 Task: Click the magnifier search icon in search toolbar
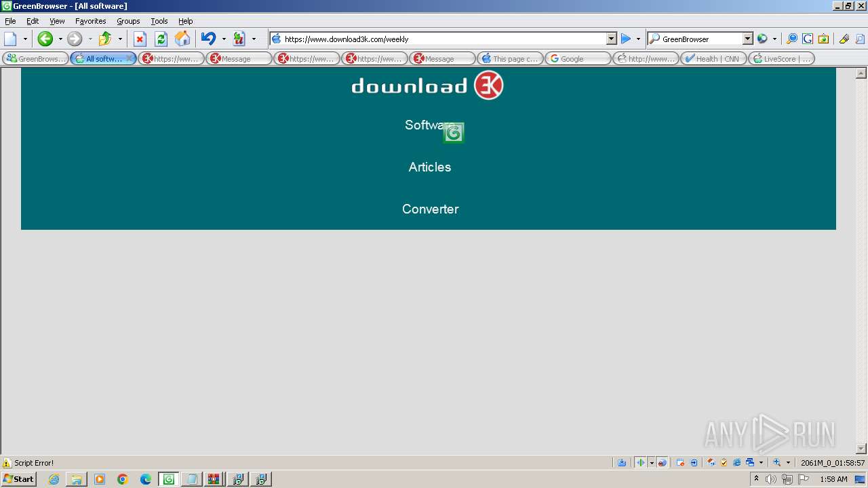[x=791, y=39]
